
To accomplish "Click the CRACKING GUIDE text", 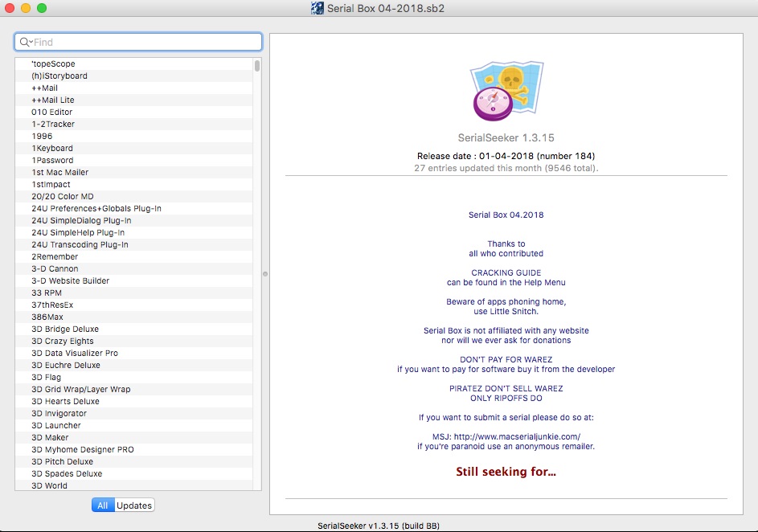I will point(506,272).
